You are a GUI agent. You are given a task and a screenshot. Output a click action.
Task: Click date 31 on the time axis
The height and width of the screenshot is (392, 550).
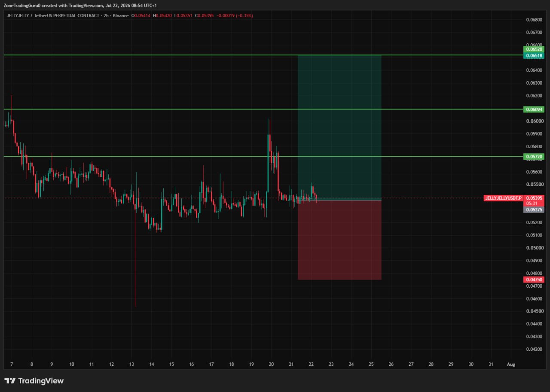[x=491, y=364]
